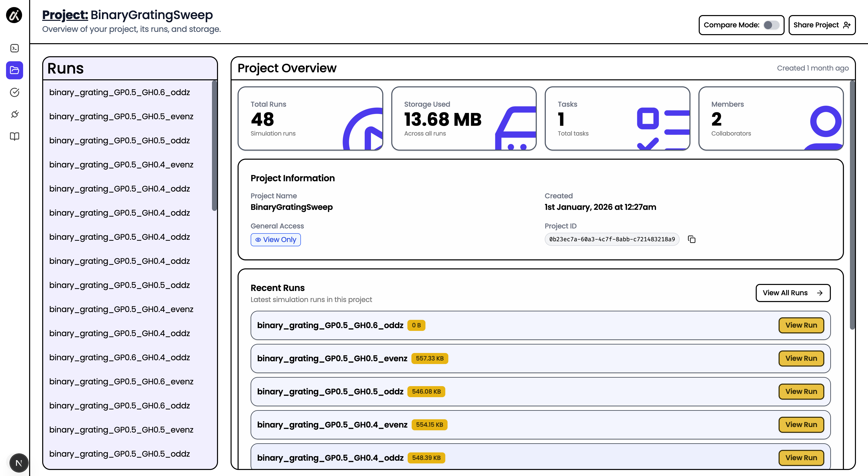Image resolution: width=868 pixels, height=476 pixels.
Task: Click the N avatar at bottom left
Action: click(x=19, y=462)
